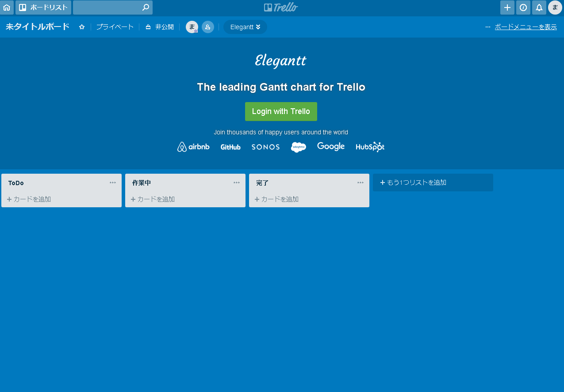
Task: Open the account avatar in top right
Action: pos(555,8)
